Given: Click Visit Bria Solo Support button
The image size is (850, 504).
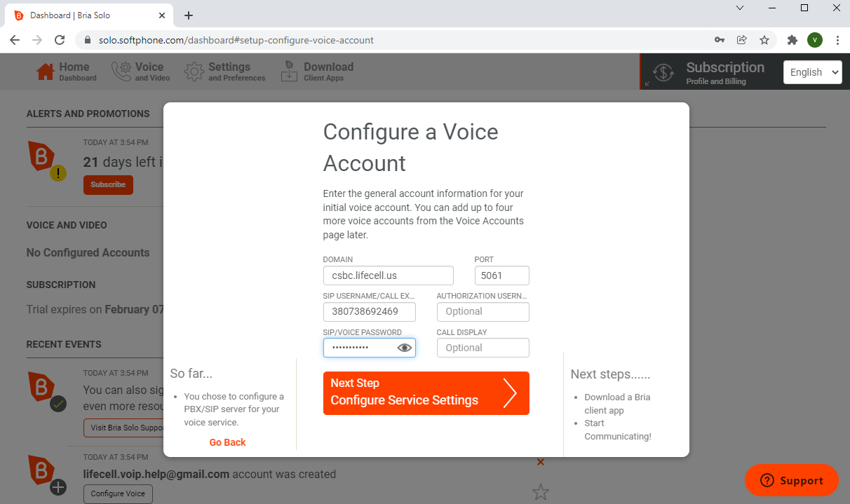Looking at the screenshot, I should click(123, 428).
